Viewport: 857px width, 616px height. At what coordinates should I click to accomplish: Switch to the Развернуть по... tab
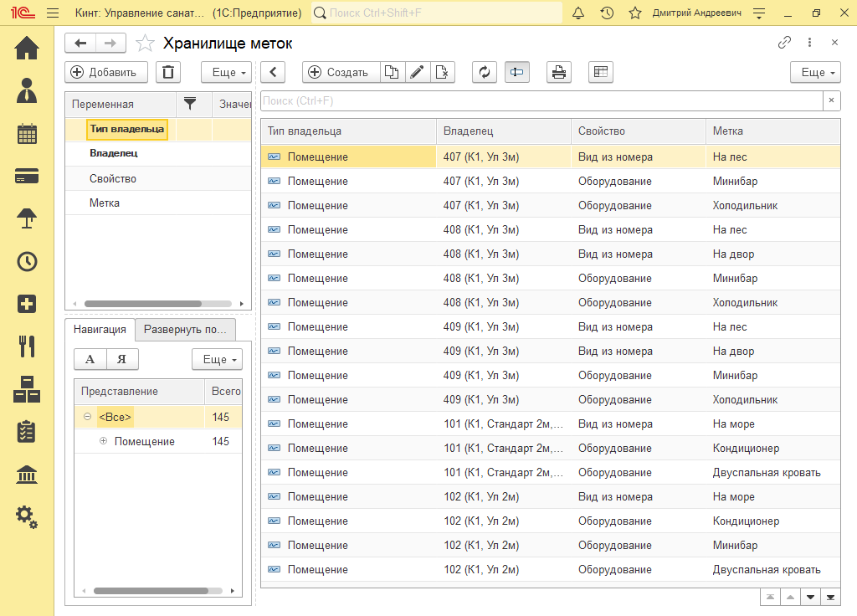click(x=185, y=329)
